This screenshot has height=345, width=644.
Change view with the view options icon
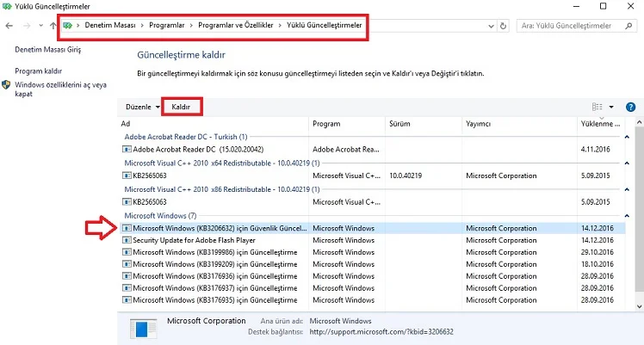click(598, 107)
